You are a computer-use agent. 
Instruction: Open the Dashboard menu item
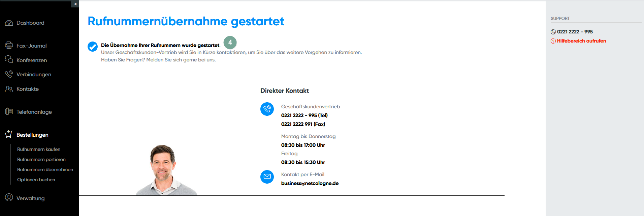coord(30,23)
